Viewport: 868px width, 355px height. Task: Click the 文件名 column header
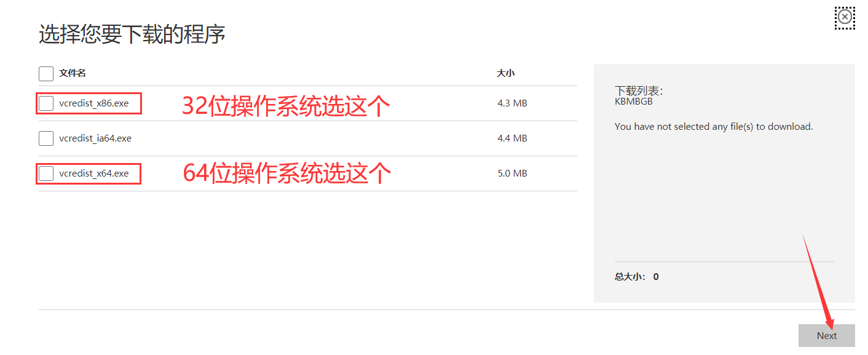tap(73, 73)
